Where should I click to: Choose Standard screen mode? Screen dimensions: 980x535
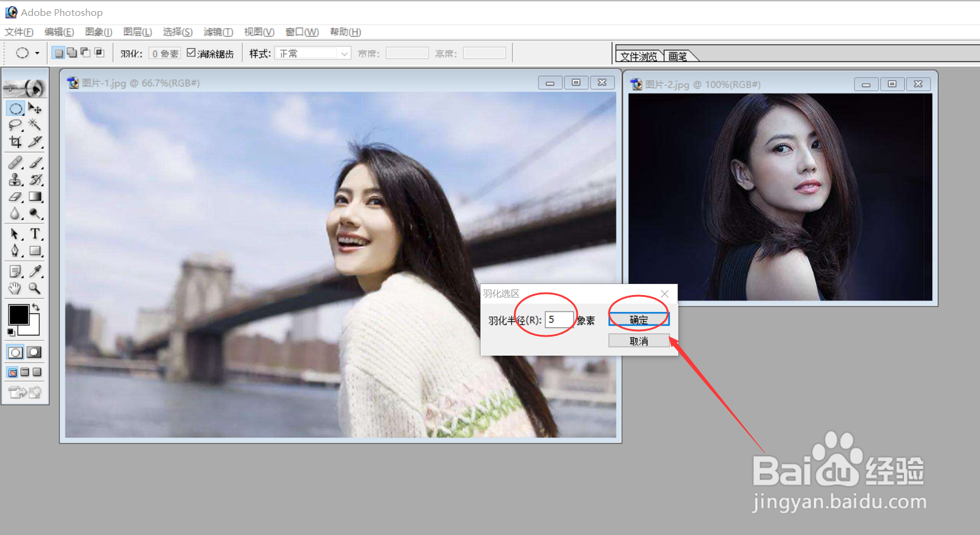tap(12, 372)
